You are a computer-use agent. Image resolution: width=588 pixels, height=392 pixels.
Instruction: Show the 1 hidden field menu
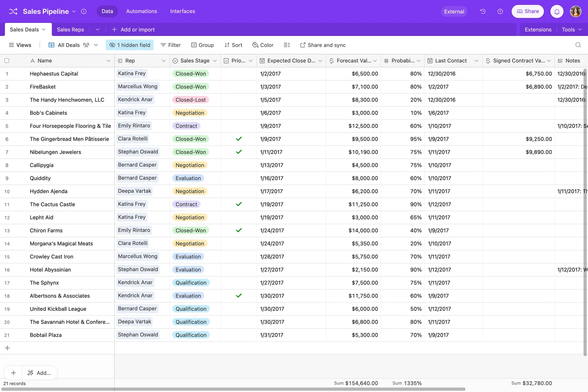129,45
